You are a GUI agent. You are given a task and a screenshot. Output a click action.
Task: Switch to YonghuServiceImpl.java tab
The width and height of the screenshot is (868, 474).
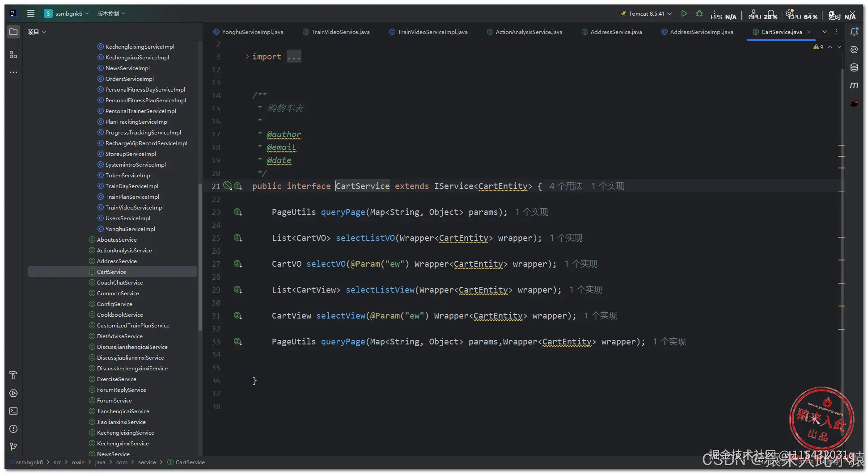tap(249, 32)
